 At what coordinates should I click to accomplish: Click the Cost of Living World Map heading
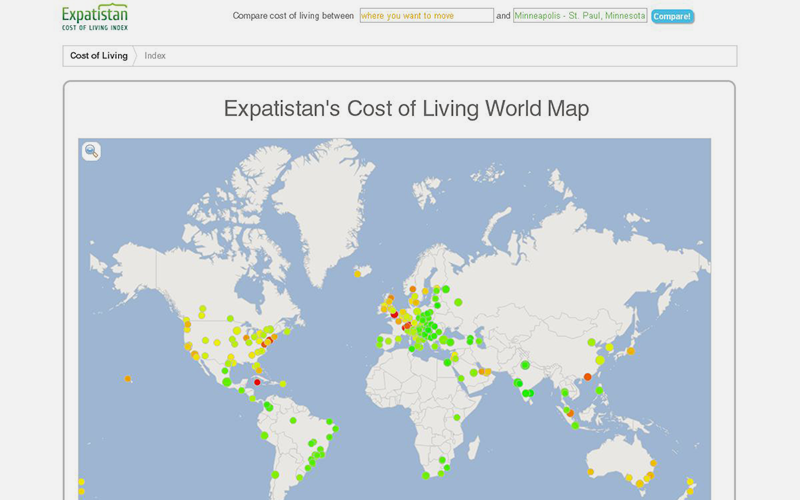[406, 108]
